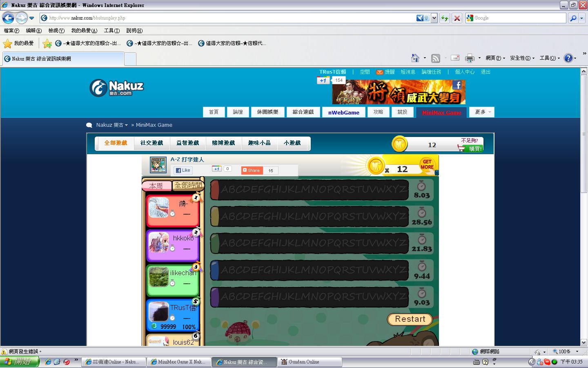The height and width of the screenshot is (368, 588).
Task: Open the 說明(H) menu
Action: tap(134, 31)
